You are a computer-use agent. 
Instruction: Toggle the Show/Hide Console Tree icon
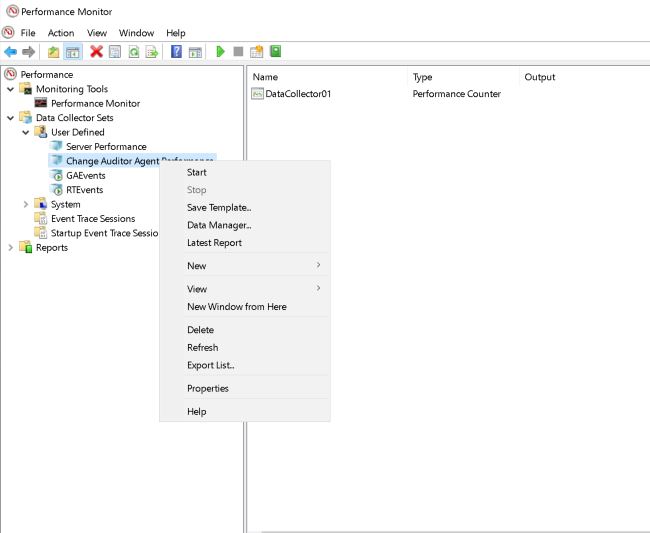pyautogui.click(x=73, y=52)
